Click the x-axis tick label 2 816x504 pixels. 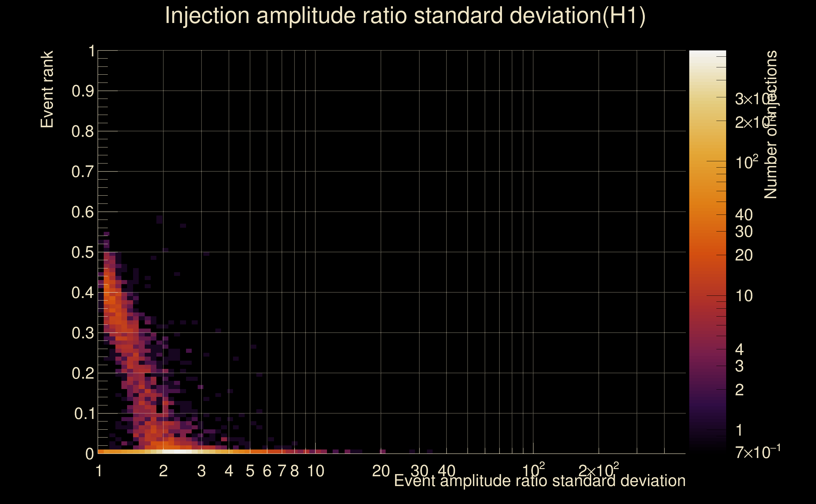(x=163, y=471)
